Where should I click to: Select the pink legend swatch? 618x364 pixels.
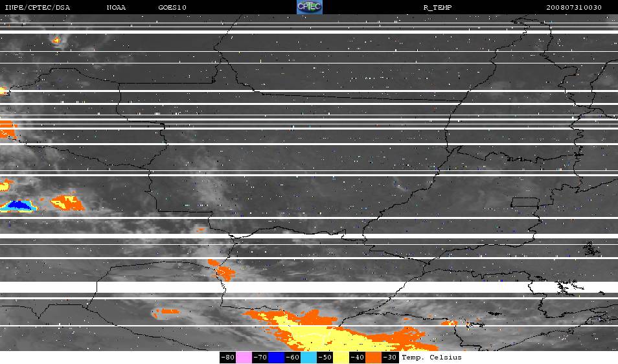[x=244, y=358]
